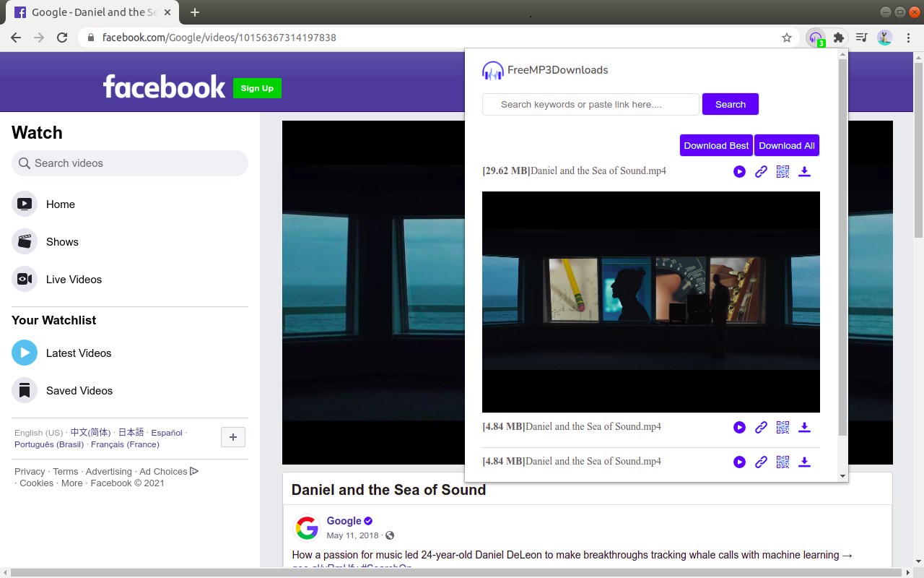Open Ad Choices link in footer
This screenshot has width=924, height=578.
pos(169,471)
